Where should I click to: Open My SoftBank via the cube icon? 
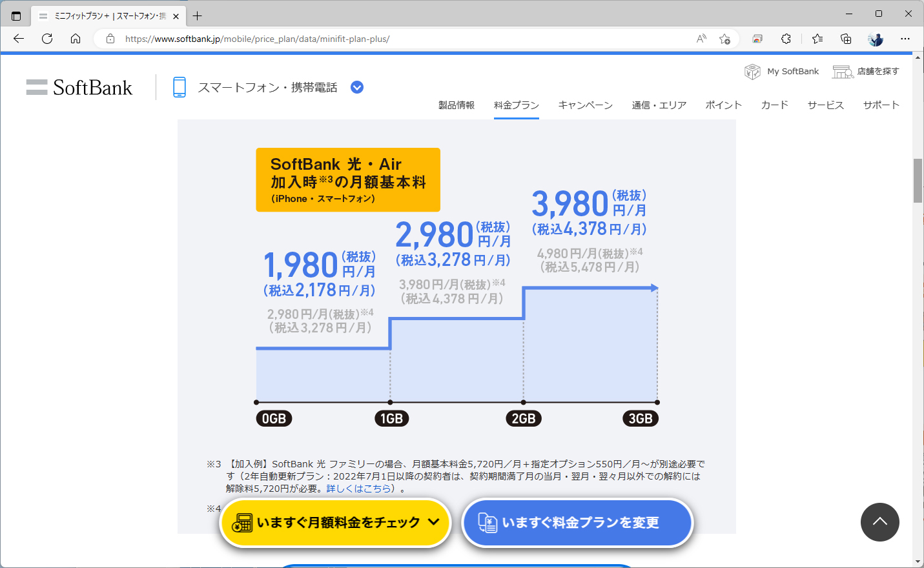point(752,71)
